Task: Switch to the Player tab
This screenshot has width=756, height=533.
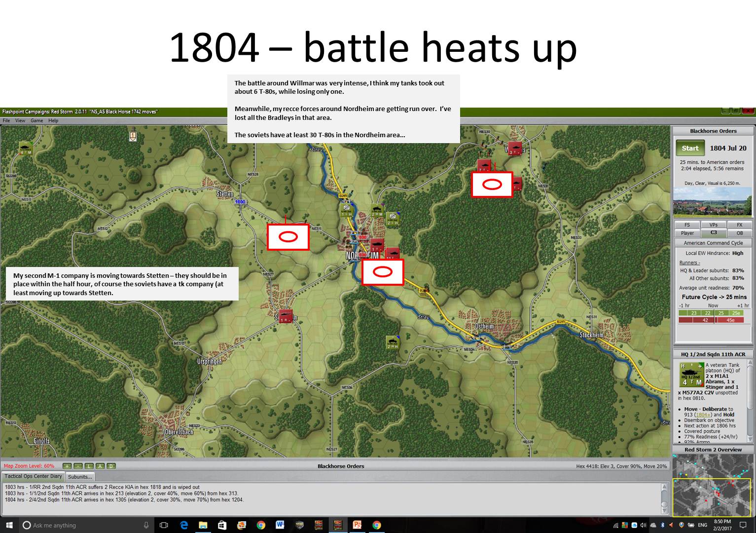Action: coord(687,233)
